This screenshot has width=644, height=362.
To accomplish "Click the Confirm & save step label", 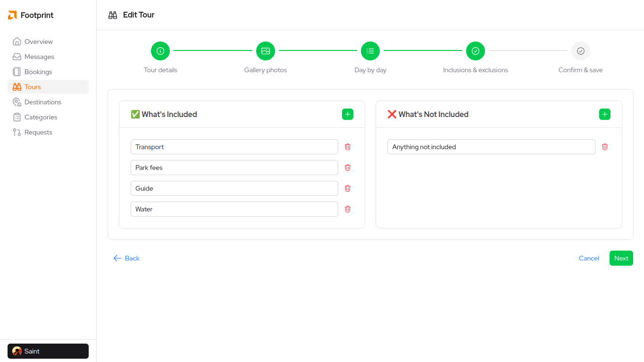I will pyautogui.click(x=581, y=70).
